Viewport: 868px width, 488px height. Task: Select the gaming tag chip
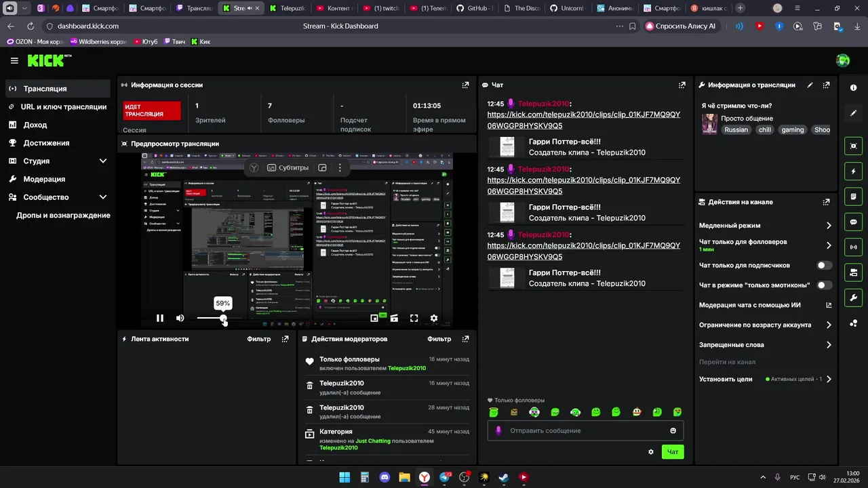792,129
